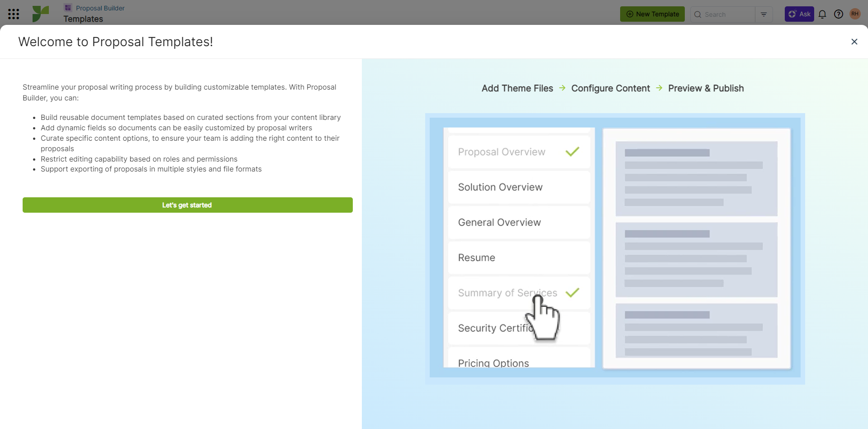
Task: Click the magnifier icon in Search
Action: (697, 14)
